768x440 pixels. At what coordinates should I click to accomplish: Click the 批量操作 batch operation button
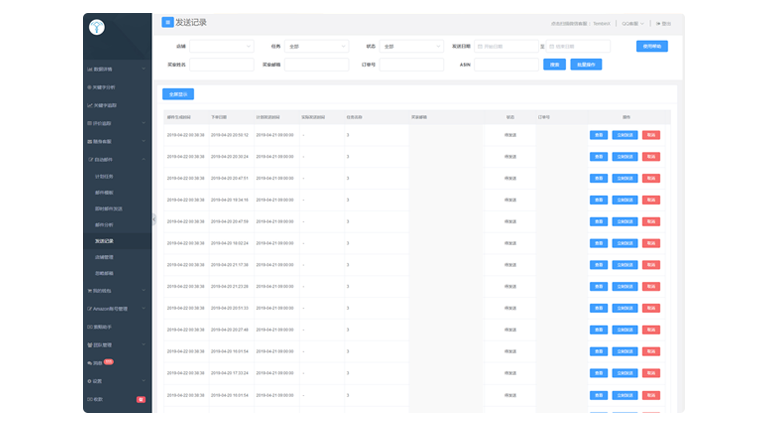coord(586,65)
